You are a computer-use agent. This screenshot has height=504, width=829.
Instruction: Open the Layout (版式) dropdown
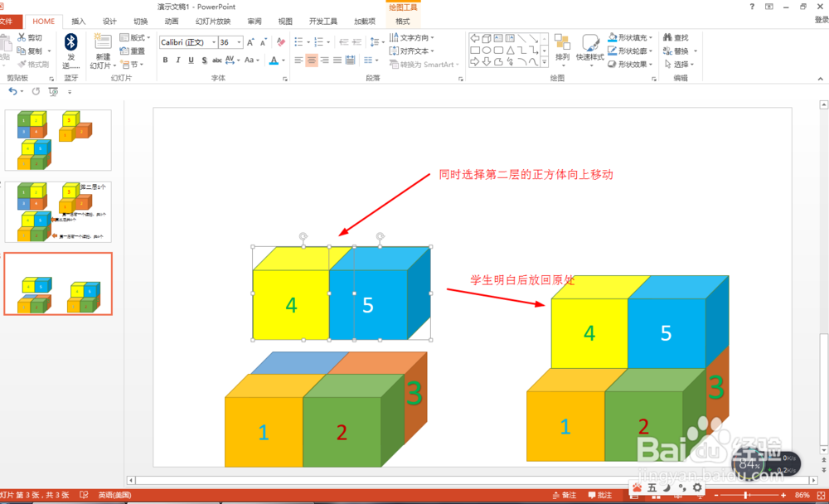[x=135, y=37]
